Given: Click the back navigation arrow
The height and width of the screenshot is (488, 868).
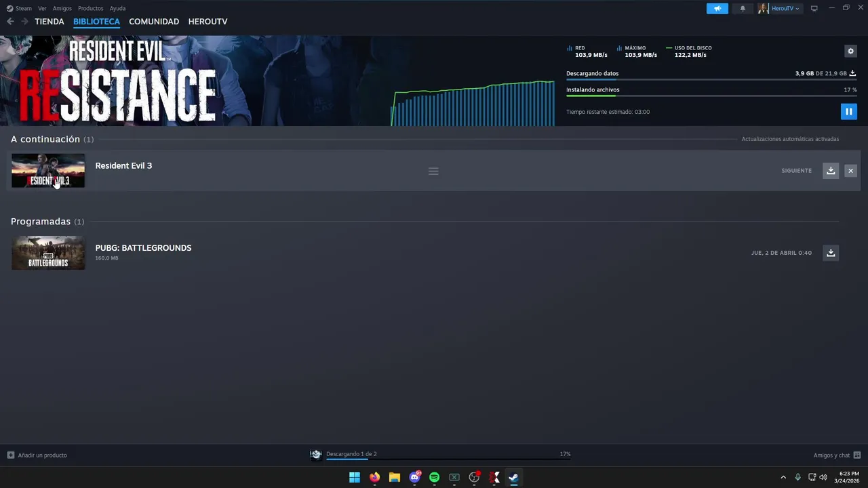Looking at the screenshot, I should (10, 22).
